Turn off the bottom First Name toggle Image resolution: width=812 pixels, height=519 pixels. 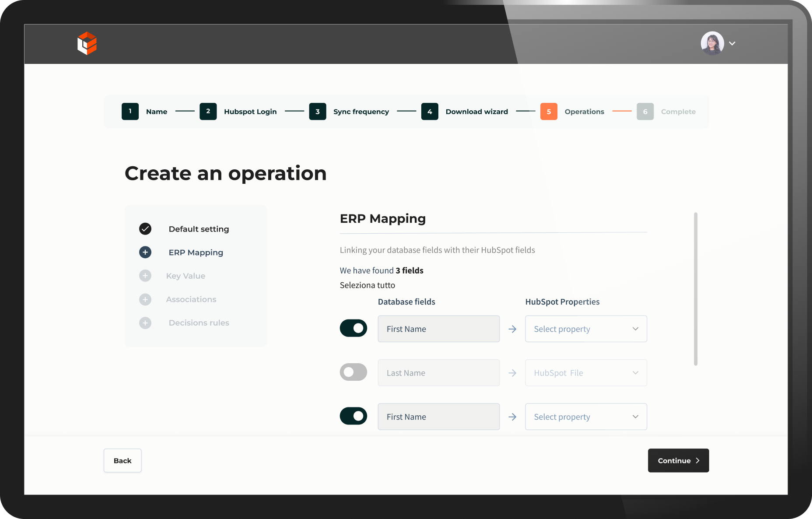click(x=353, y=416)
